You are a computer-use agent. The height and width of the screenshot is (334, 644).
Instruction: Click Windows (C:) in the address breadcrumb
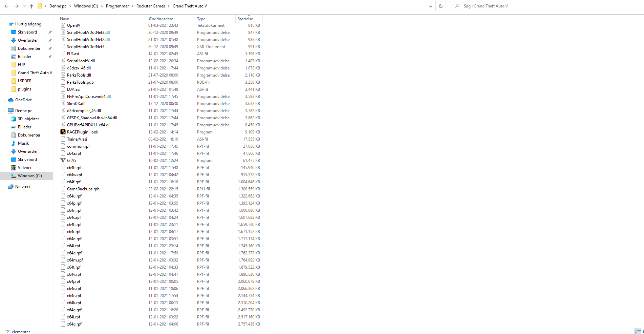click(86, 6)
